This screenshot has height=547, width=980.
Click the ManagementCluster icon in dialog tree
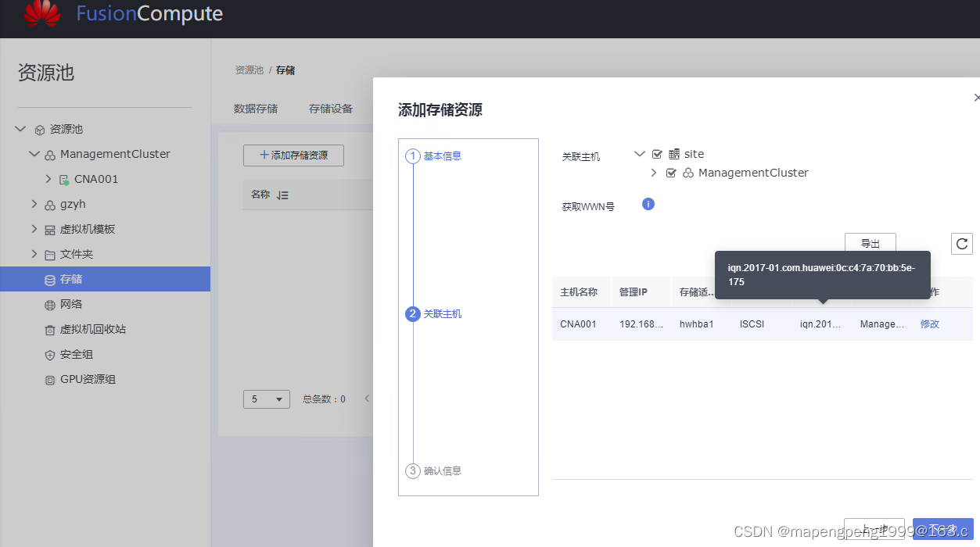688,173
